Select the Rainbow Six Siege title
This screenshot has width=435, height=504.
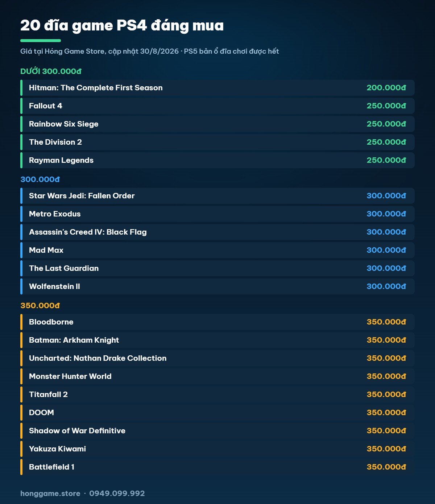tap(64, 124)
